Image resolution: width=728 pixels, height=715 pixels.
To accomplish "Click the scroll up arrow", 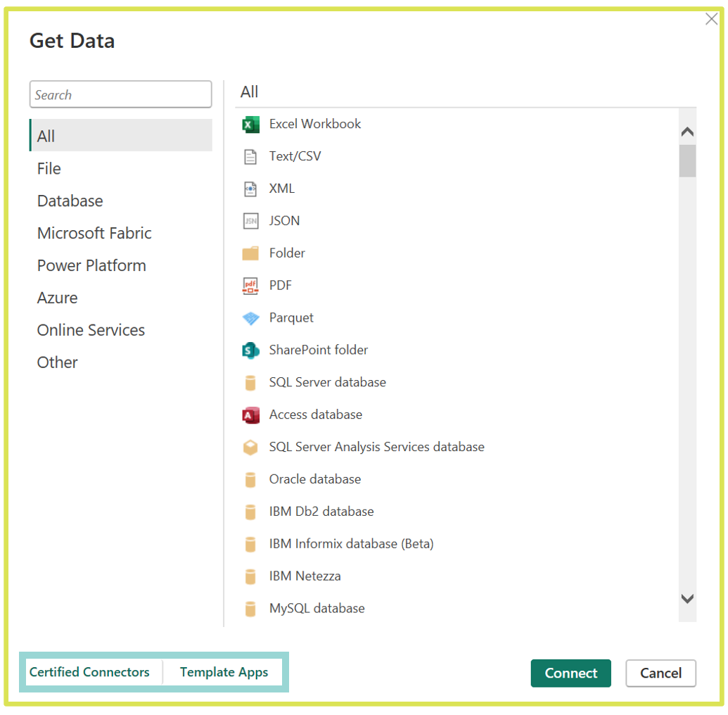I will [x=687, y=132].
